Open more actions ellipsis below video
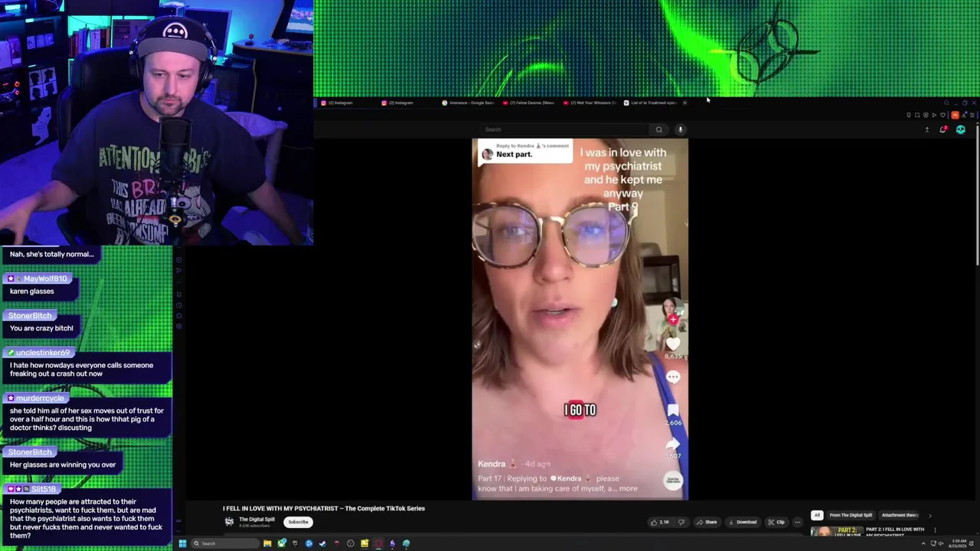This screenshot has width=980, height=551. 797,522
